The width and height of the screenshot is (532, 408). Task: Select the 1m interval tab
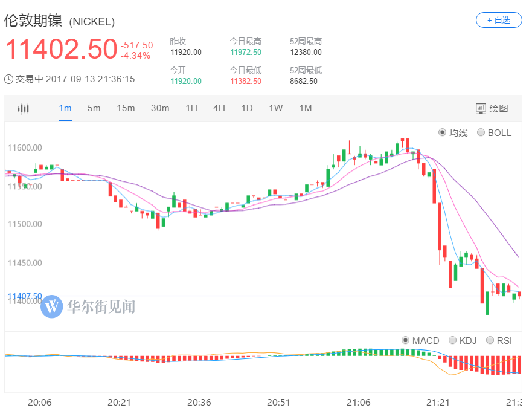click(65, 108)
